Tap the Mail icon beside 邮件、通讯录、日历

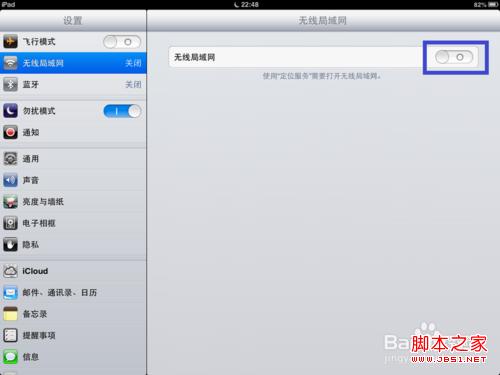click(10, 293)
